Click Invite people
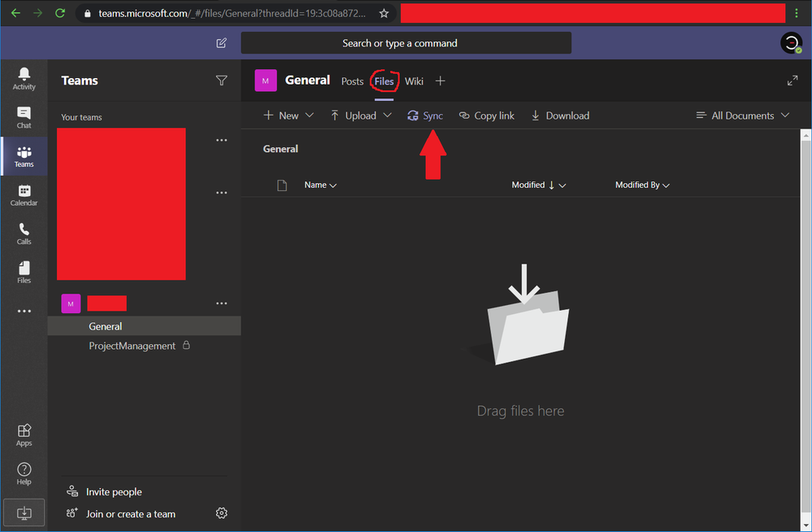This screenshot has width=812, height=532. (104, 491)
